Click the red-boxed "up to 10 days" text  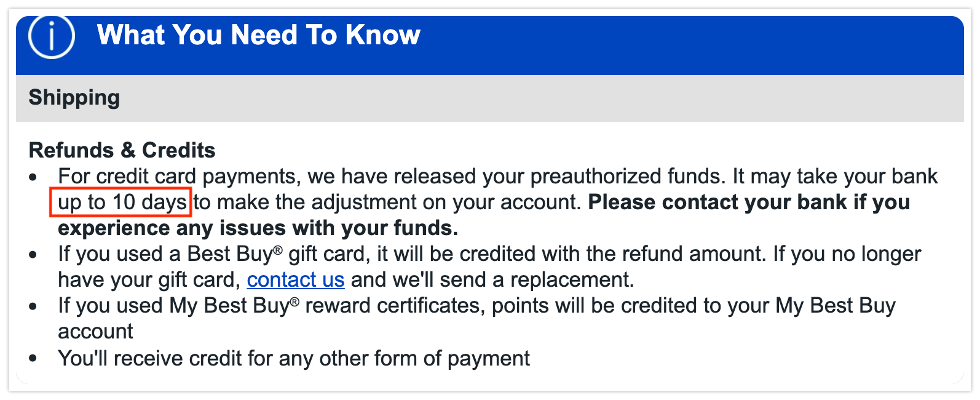click(x=122, y=202)
